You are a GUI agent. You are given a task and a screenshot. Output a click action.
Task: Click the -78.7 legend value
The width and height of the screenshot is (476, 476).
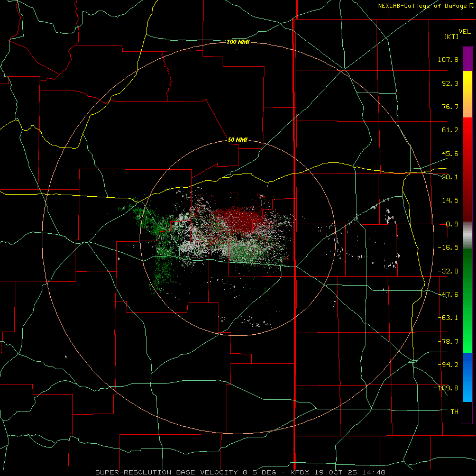[448, 342]
